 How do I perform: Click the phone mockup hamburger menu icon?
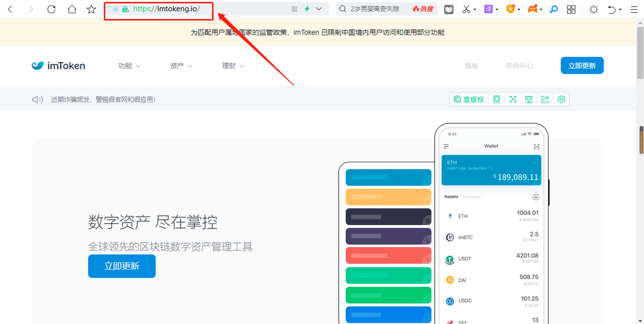point(446,146)
